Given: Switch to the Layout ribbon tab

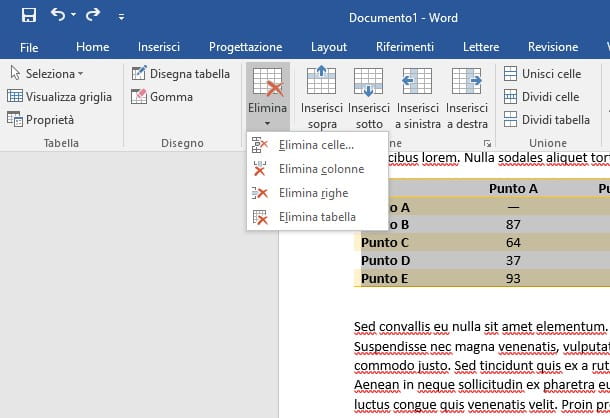Looking at the screenshot, I should (x=329, y=47).
